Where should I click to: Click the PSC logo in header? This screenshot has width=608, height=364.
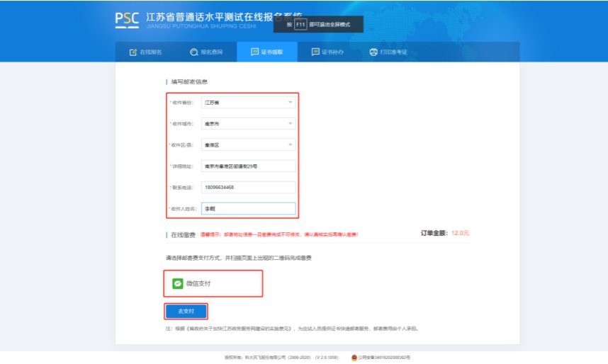pos(127,21)
